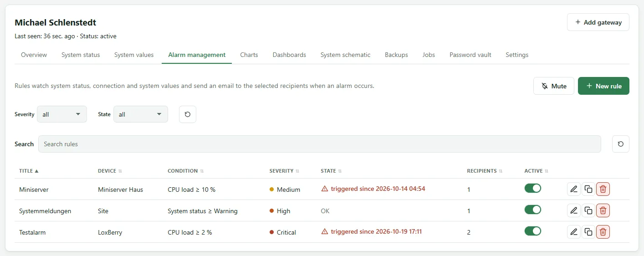Delete the Systemmeldungen rule
Viewport: 644px width, 256px height.
[x=603, y=210]
